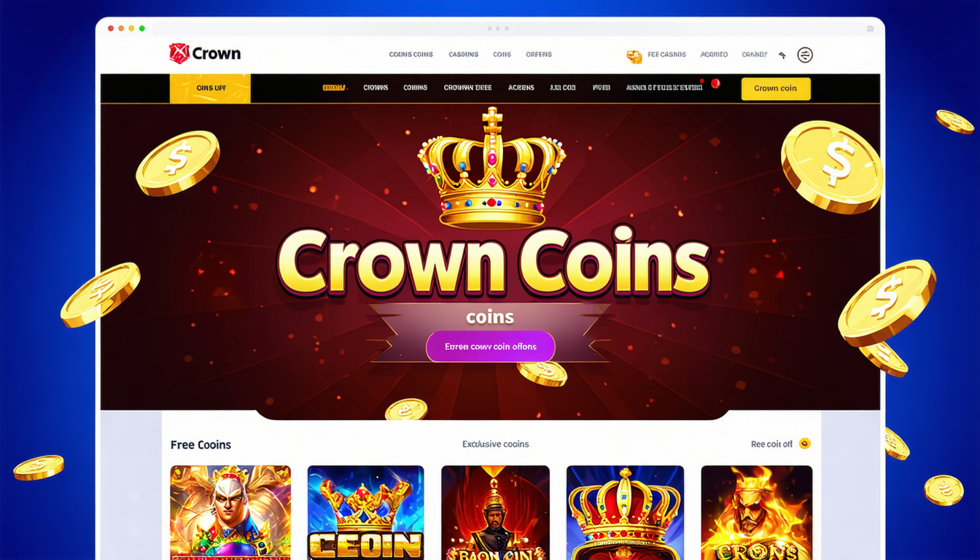Open the blue Ceoin crown game thumbnail

[365, 513]
